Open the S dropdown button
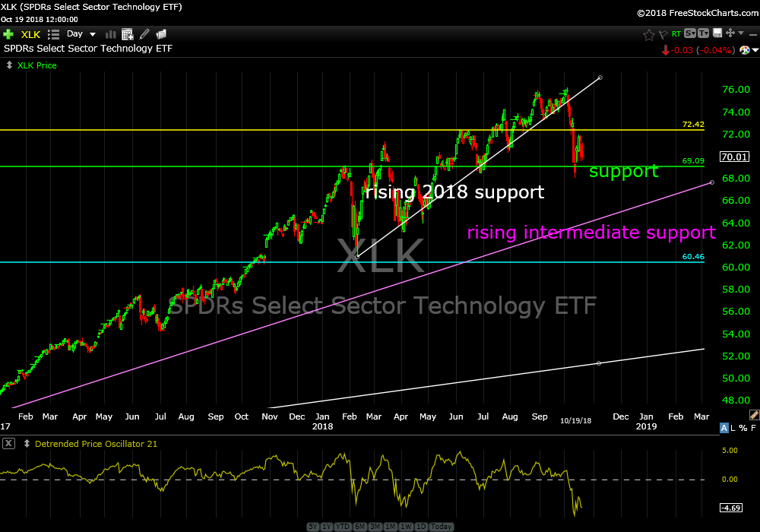The width and height of the screenshot is (760, 532). coord(689,33)
